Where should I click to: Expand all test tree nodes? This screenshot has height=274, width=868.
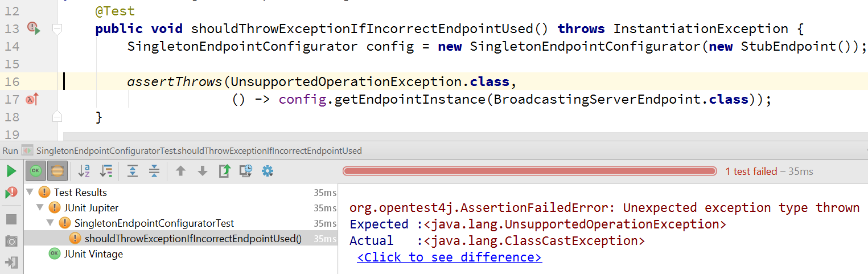tap(133, 171)
